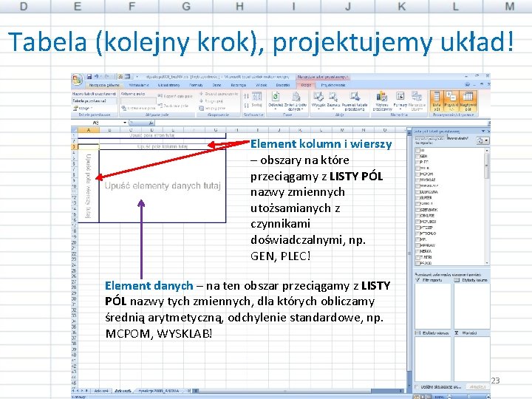
Task: Click the worksheet horizontal scrollbar
Action: [x=299, y=391]
